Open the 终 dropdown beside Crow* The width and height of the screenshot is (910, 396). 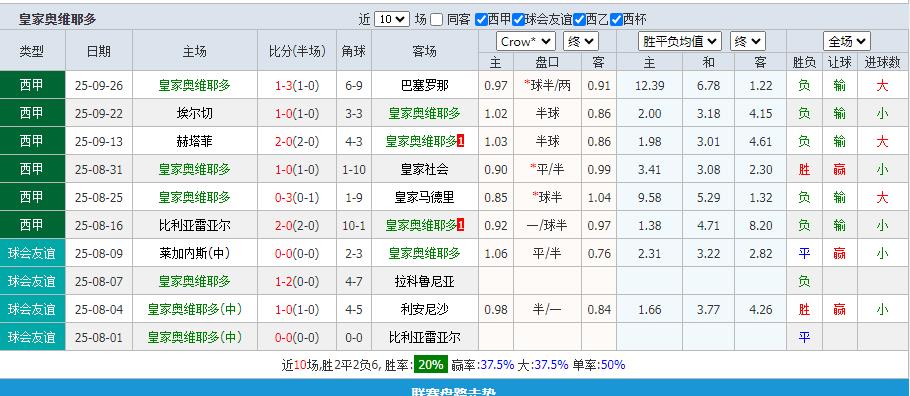click(580, 41)
